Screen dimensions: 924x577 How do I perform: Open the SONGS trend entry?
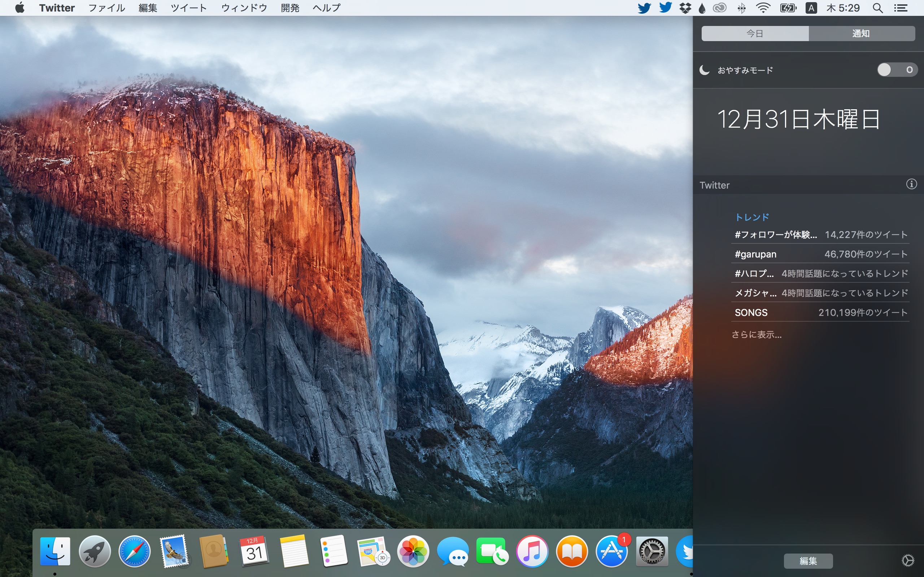[751, 313]
